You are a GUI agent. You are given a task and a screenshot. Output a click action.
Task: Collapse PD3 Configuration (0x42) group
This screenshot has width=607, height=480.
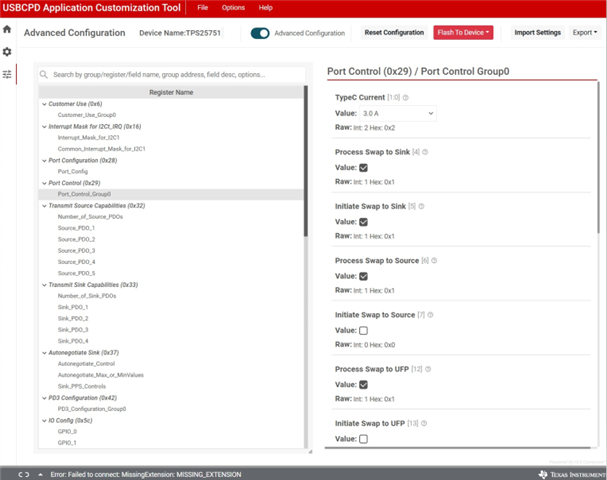point(44,398)
